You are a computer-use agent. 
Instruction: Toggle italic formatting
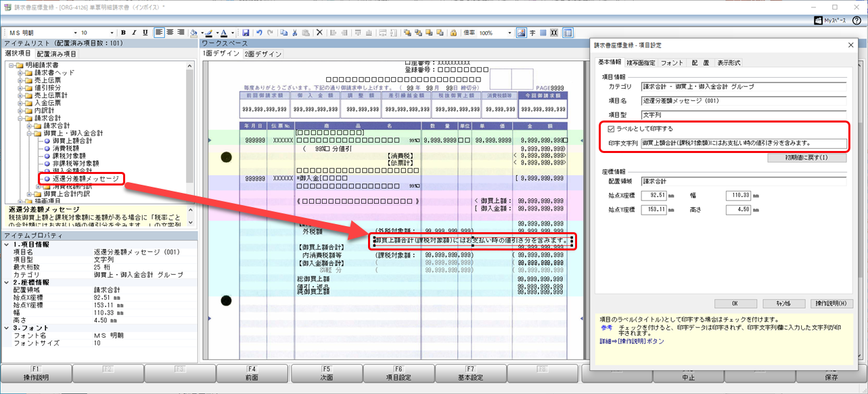click(134, 32)
